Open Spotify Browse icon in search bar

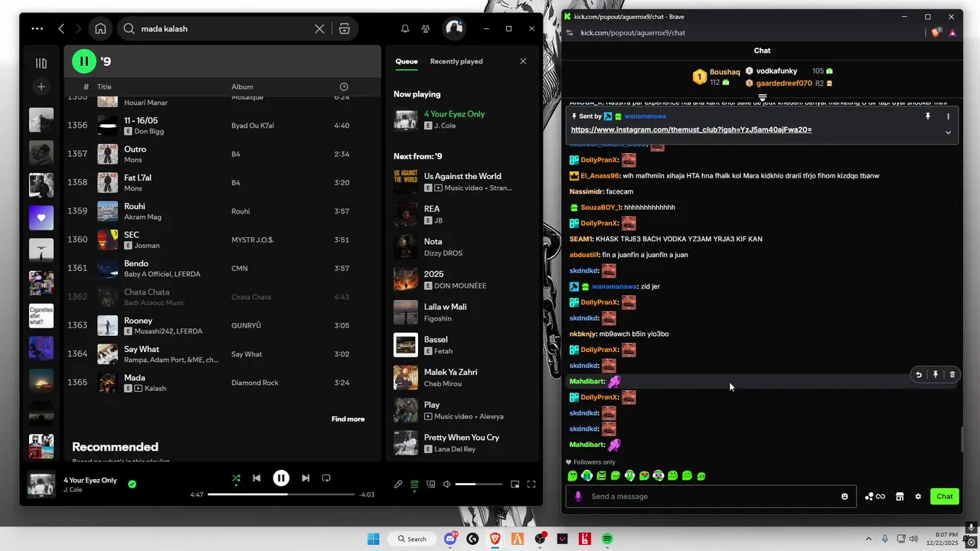tap(345, 28)
